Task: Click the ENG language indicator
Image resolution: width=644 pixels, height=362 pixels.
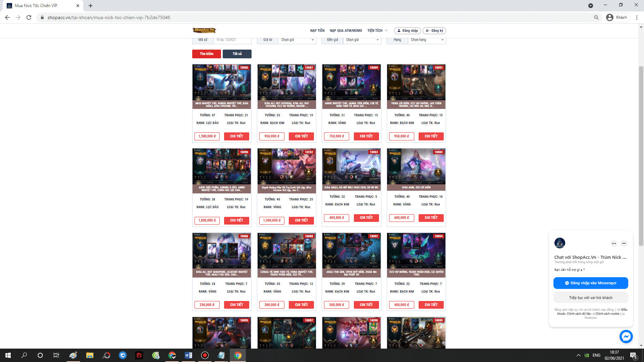Action: point(596,355)
